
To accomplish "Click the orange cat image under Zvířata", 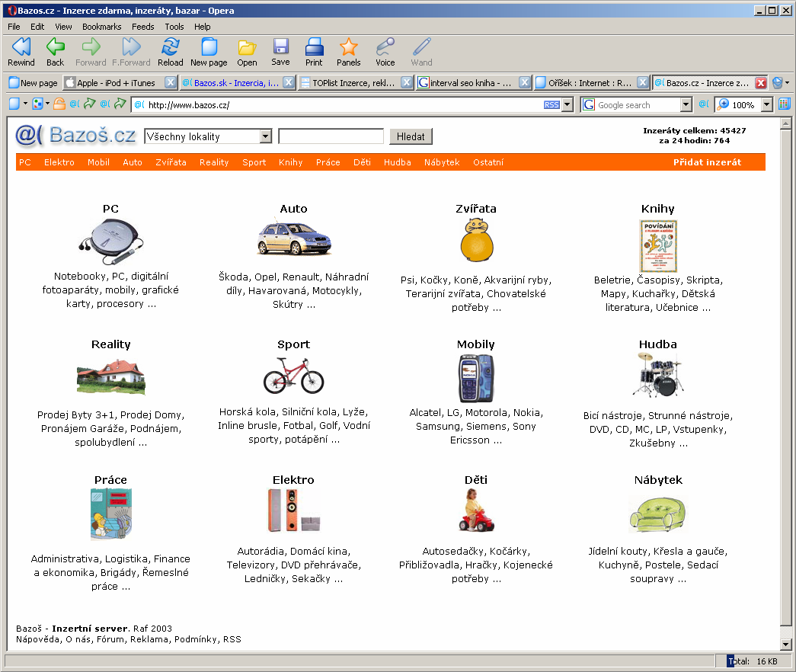I will [x=476, y=240].
